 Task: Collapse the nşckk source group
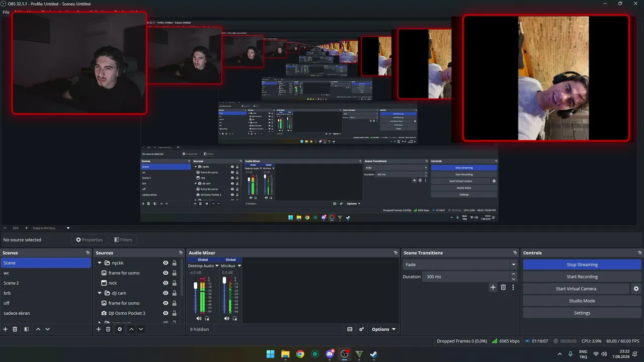point(100,263)
